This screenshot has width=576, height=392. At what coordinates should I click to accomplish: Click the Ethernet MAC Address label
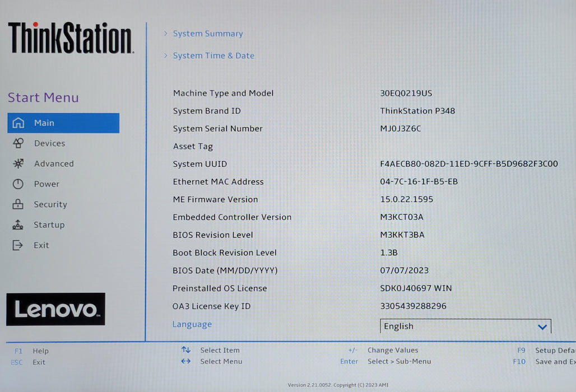(x=218, y=181)
